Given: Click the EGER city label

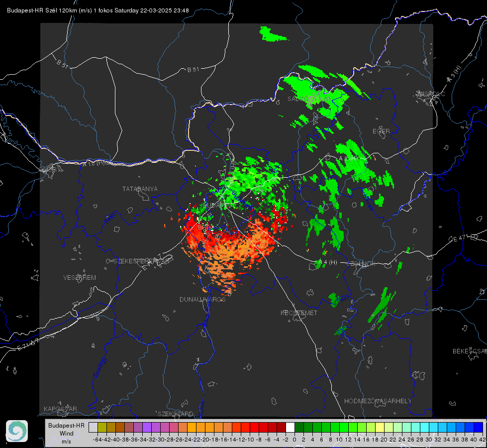Looking at the screenshot, I should tap(381, 131).
